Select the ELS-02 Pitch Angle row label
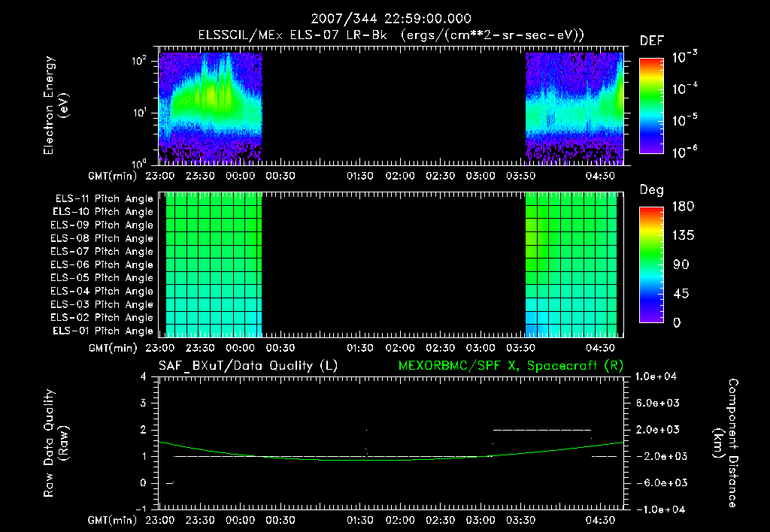 102,318
